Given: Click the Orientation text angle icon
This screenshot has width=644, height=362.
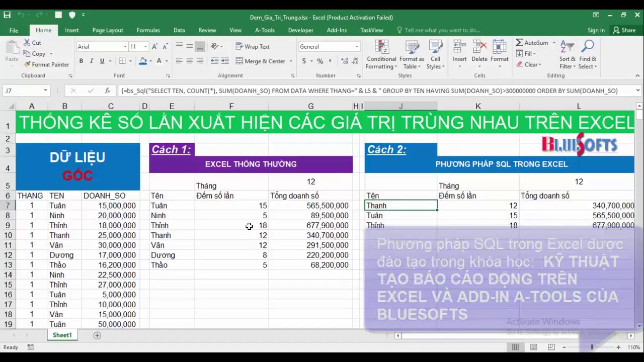Looking at the screenshot, I should coord(215,46).
